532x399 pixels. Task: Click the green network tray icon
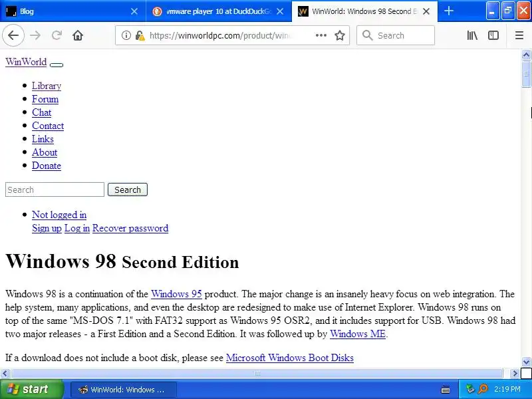click(470, 389)
